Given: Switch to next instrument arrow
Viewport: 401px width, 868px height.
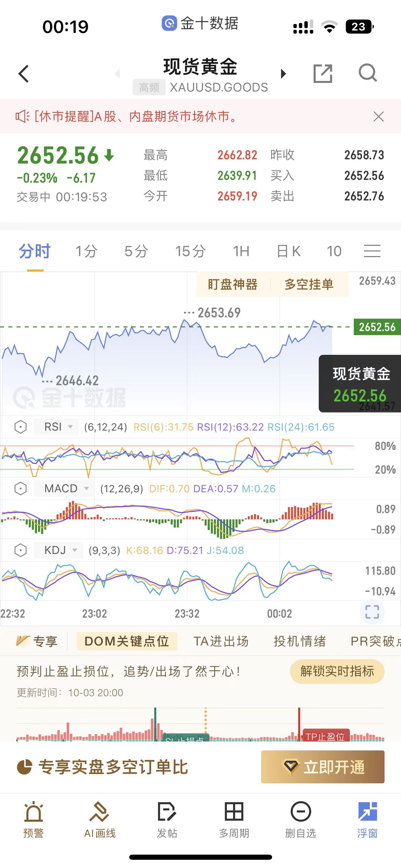Looking at the screenshot, I should tap(283, 74).
